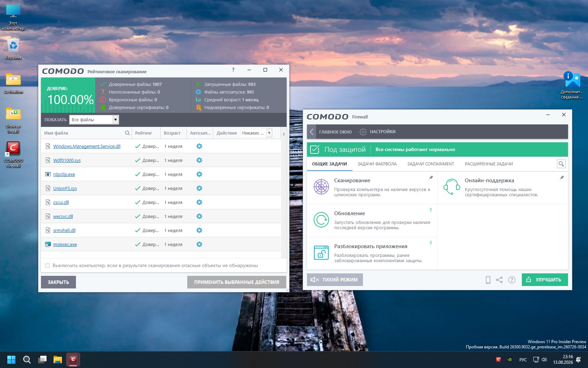The image size is (588, 368).
Task: Click the 'Под защитой' status banner
Action: click(437, 149)
